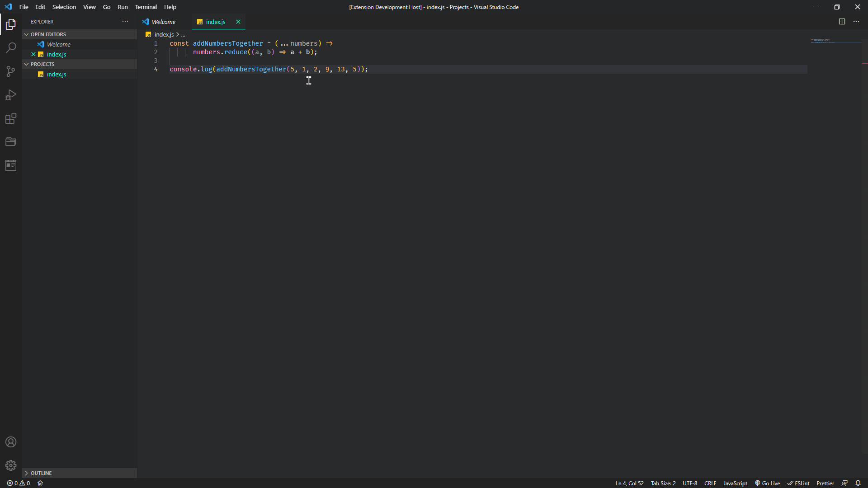
Task: Open the Source Control view
Action: [11, 71]
